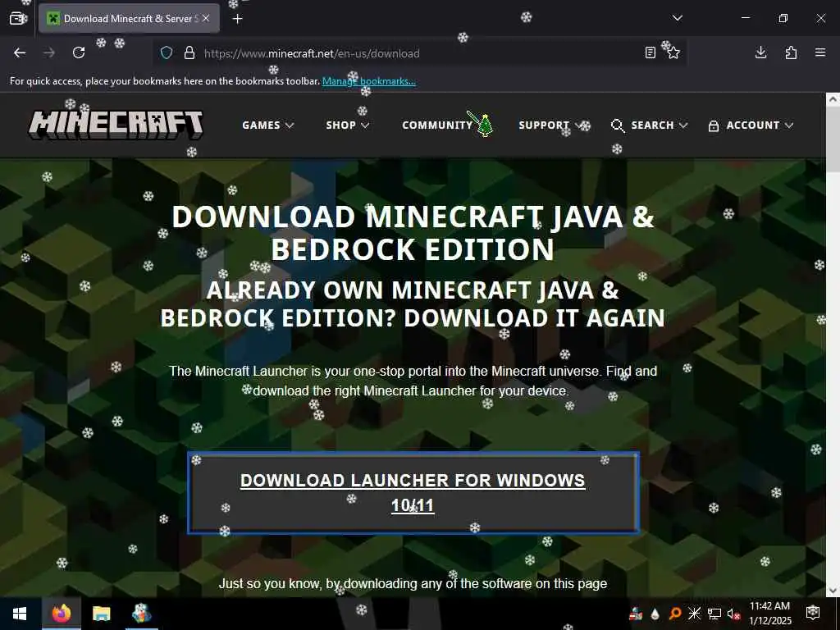The width and height of the screenshot is (840, 630).
Task: Open the Firefox hamburger application menu
Action: [x=820, y=52]
